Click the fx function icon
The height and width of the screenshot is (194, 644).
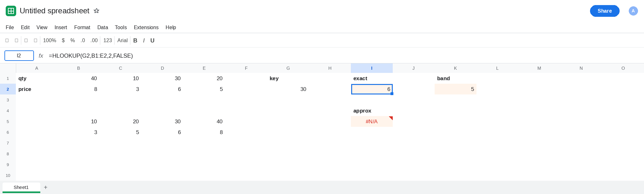click(x=41, y=56)
